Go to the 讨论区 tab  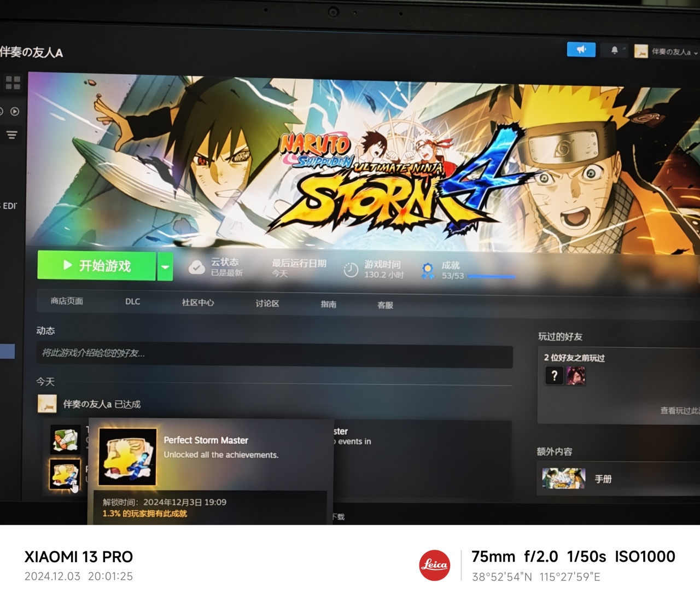coord(267,303)
